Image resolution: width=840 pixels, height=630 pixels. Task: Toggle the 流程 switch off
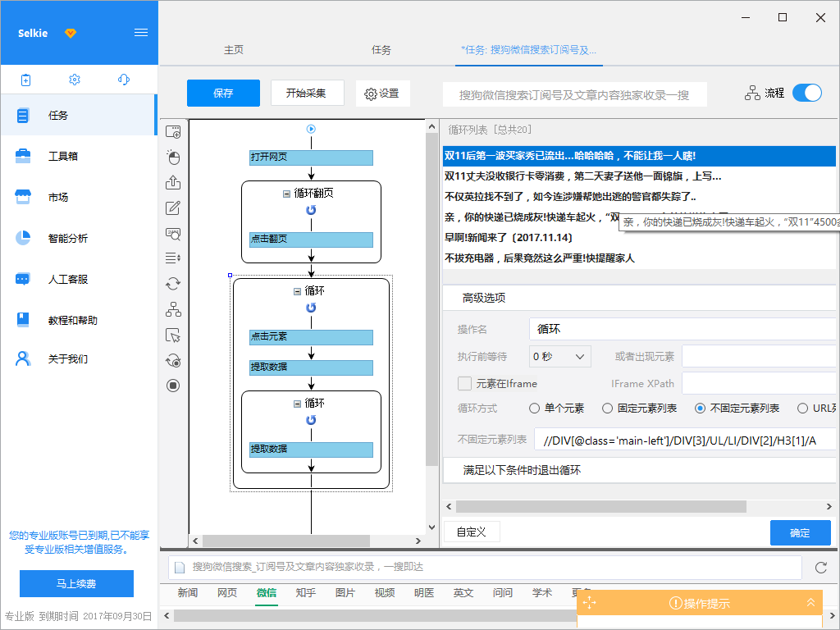806,93
